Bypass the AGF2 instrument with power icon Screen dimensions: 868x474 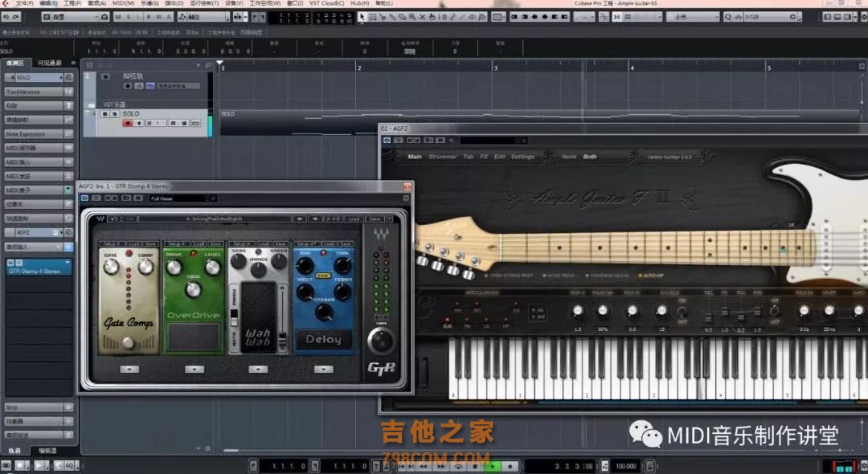tap(387, 141)
